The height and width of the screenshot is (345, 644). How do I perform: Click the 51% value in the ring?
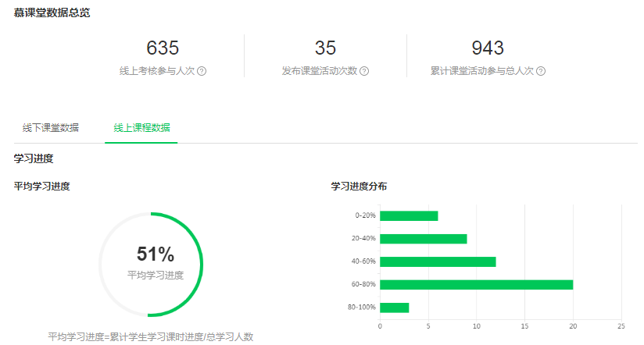156,254
